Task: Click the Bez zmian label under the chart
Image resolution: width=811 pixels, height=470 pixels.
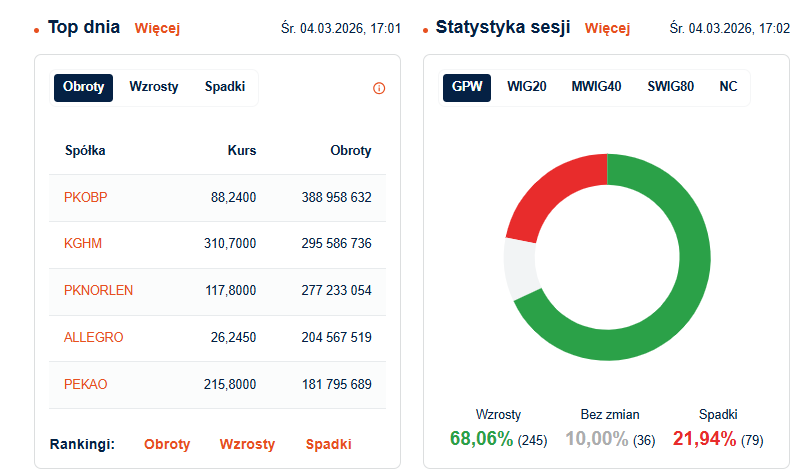Action: [610, 415]
